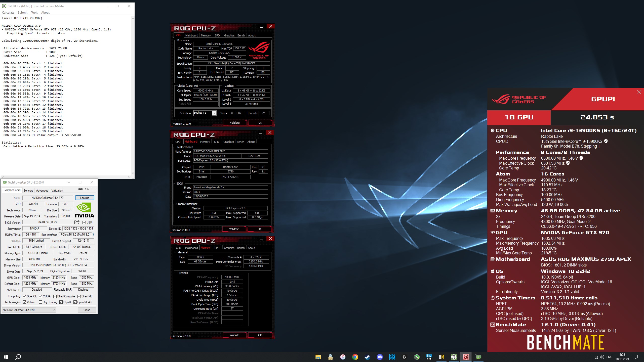Image resolution: width=644 pixels, height=362 pixels.
Task: Switch to GPU-Z graphics card taskbar icon
Action: 478,357
